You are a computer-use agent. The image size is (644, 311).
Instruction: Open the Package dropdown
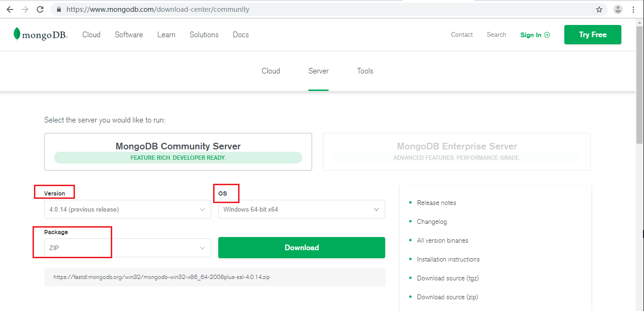(127, 247)
